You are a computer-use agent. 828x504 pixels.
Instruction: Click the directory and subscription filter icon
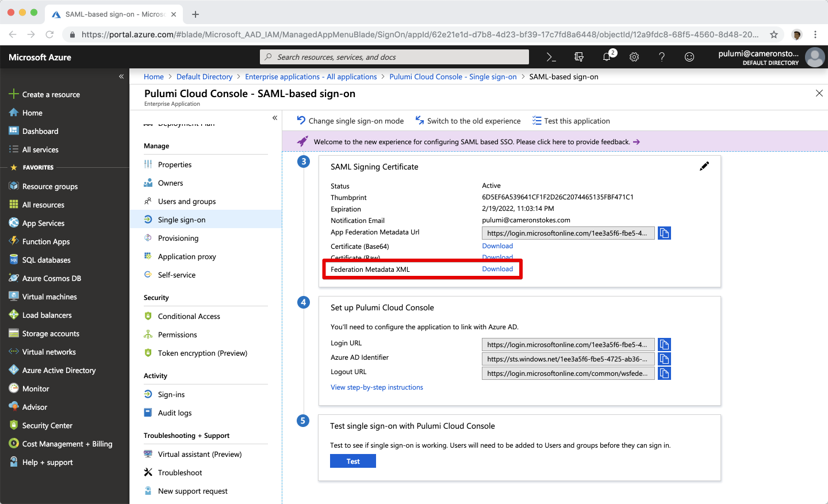(x=579, y=57)
